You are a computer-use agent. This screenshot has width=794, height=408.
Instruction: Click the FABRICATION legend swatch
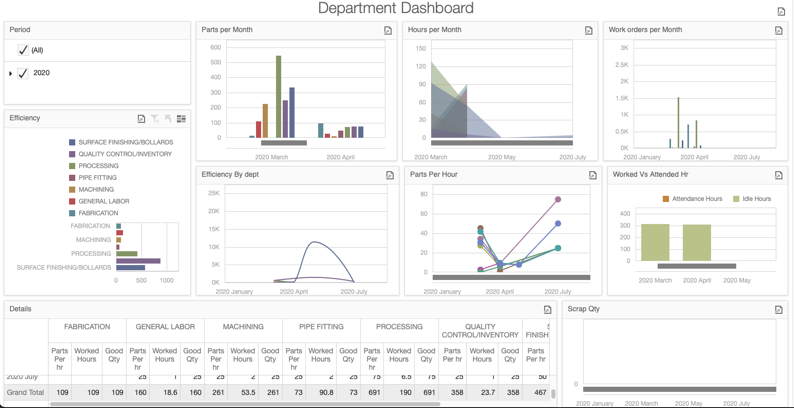point(72,213)
